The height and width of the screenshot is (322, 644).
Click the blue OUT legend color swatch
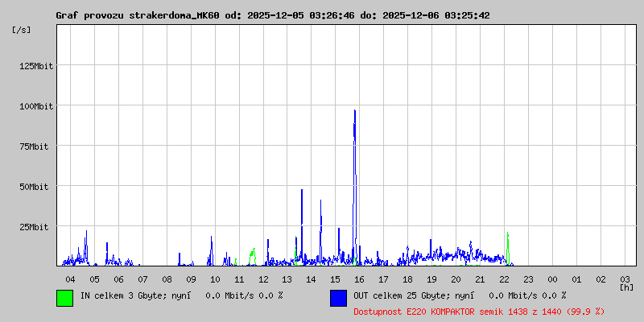pos(338,297)
